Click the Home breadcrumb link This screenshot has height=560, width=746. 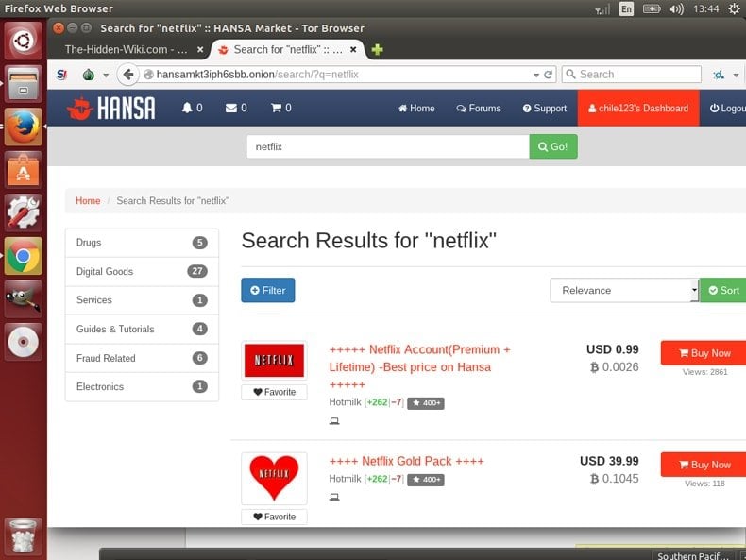click(88, 201)
